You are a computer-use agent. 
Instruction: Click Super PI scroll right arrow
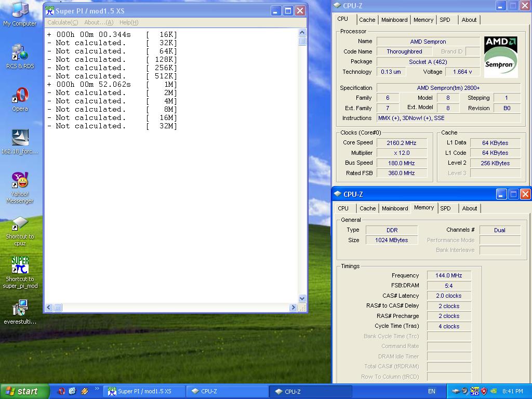[x=293, y=308]
